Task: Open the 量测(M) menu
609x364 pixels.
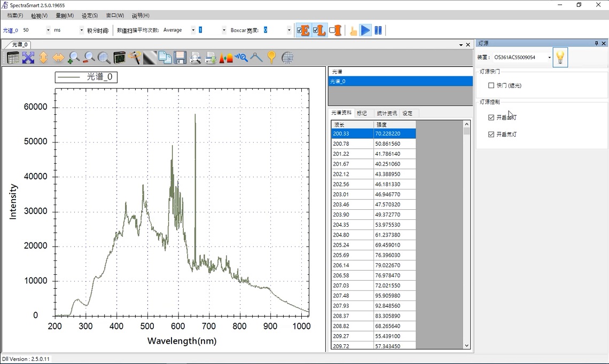Action: [65, 15]
